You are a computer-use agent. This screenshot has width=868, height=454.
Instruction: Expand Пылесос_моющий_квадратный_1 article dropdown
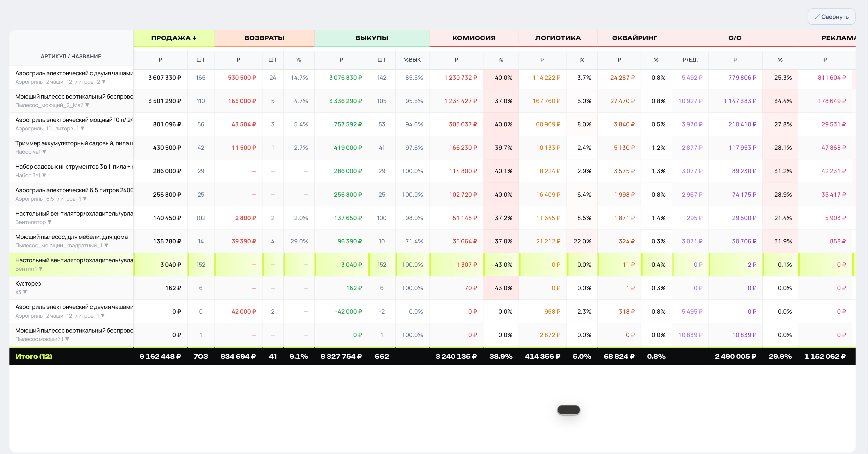coord(106,246)
